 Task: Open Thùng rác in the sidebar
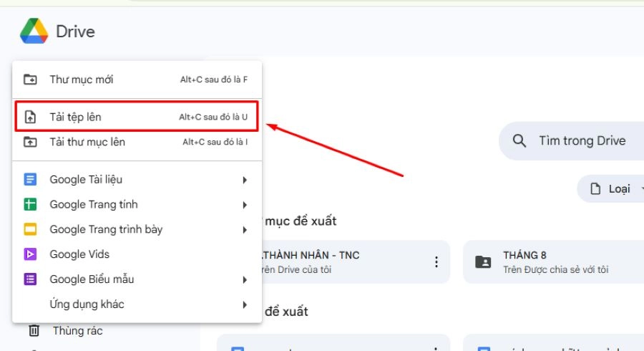coord(77,331)
